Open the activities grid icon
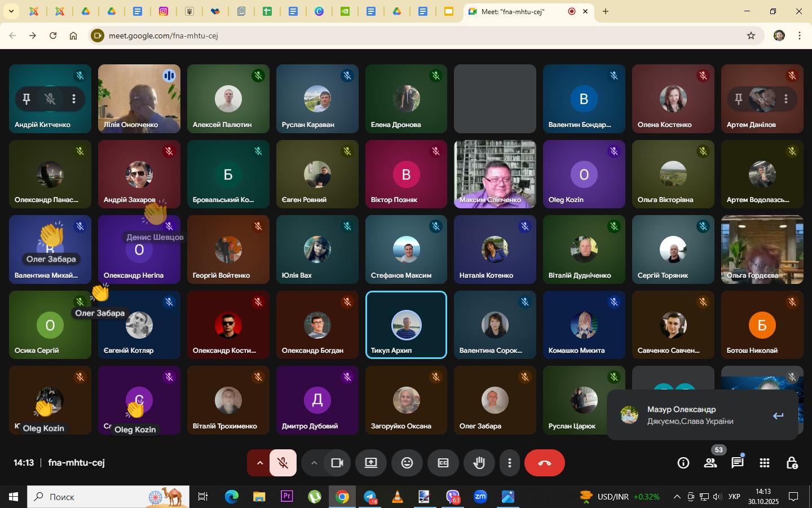The height and width of the screenshot is (508, 812). click(765, 463)
